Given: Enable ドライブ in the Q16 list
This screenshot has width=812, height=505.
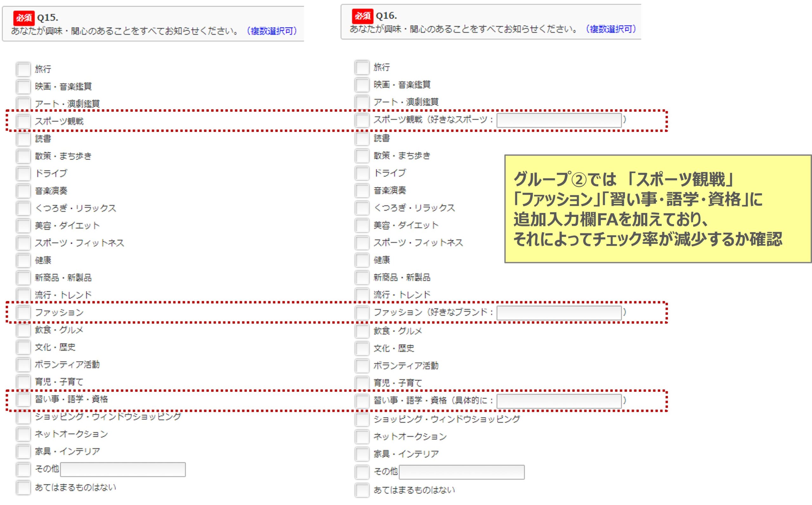Looking at the screenshot, I should (362, 173).
